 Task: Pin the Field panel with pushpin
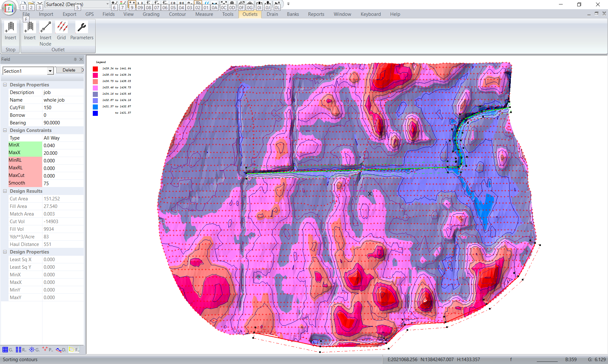pyautogui.click(x=75, y=59)
